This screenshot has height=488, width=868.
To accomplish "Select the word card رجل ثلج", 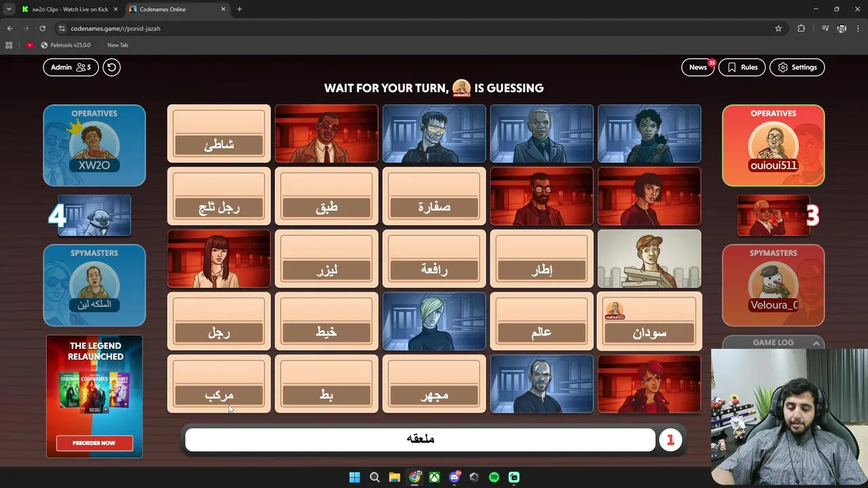I will 219,197.
